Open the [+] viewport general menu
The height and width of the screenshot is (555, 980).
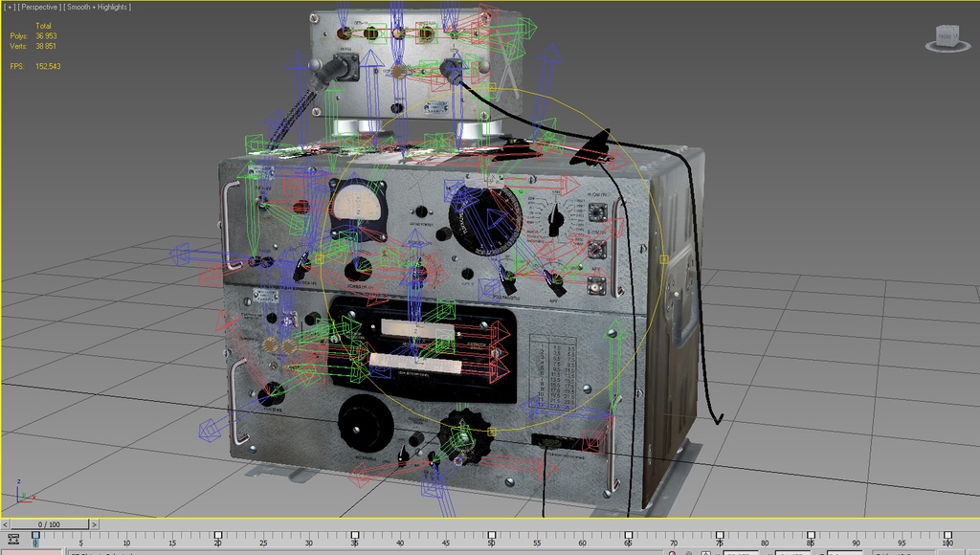pyautogui.click(x=10, y=7)
